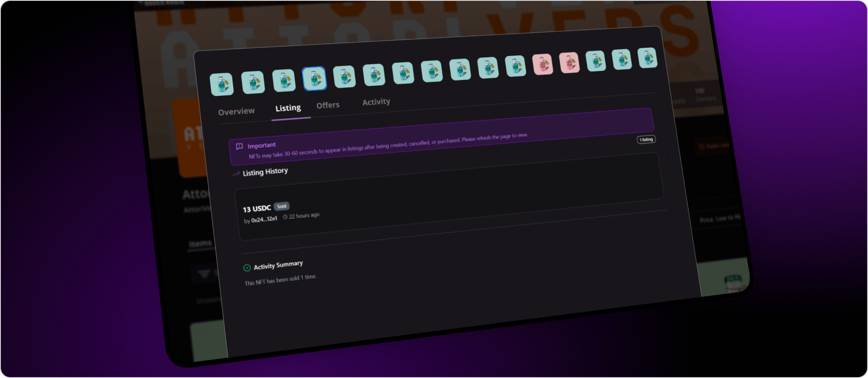
Task: Select the rightmost NFT thumbnail in the row
Action: coord(648,58)
